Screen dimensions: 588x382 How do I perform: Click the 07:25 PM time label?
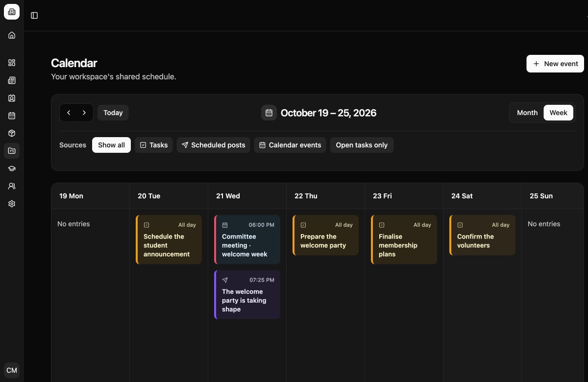click(262, 280)
